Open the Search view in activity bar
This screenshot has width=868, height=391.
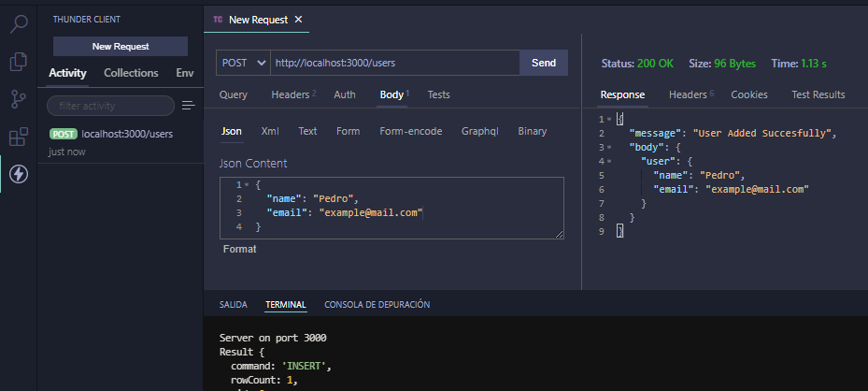click(19, 25)
